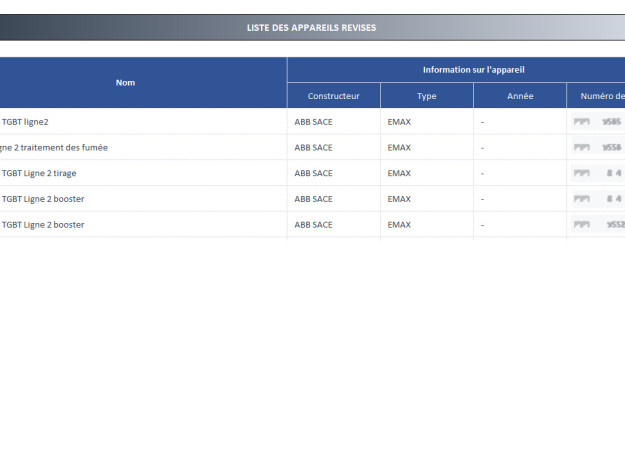Select the 'traitement des fumée' row name
The image size is (625, 468).
(x=54, y=147)
